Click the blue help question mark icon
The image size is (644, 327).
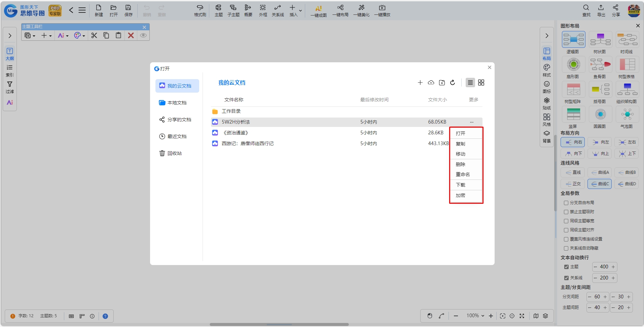(x=105, y=316)
